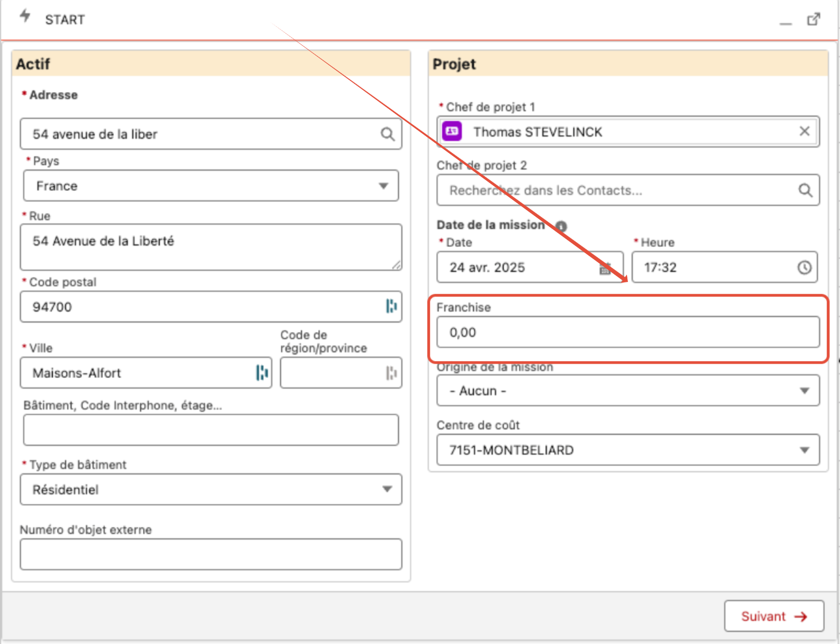The width and height of the screenshot is (840, 644).
Task: Click the Chef de projet 1 field
Action: (x=628, y=131)
